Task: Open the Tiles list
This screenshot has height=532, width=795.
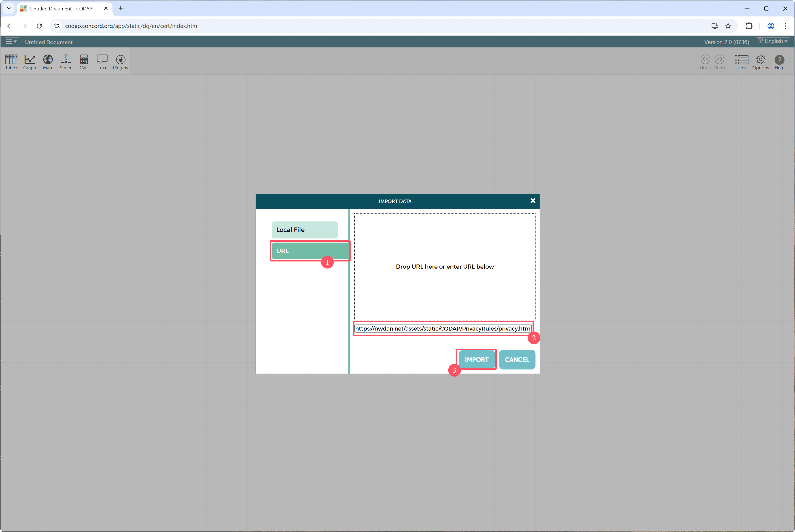Action: [741, 62]
